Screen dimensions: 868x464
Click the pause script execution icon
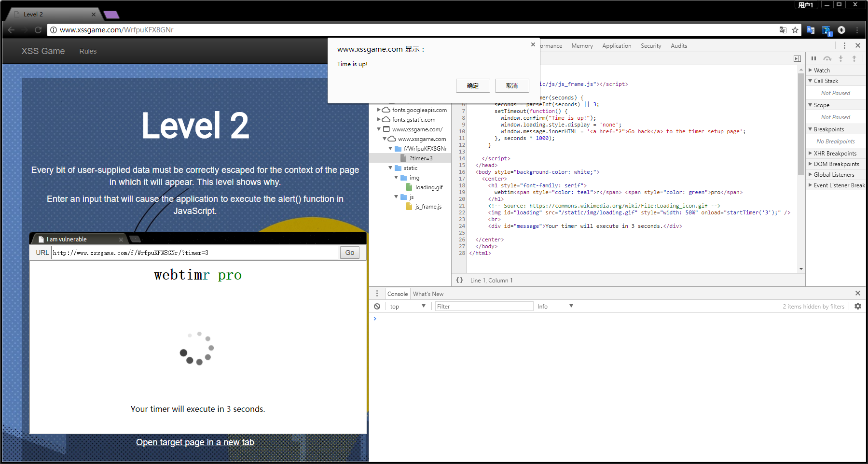tap(814, 58)
